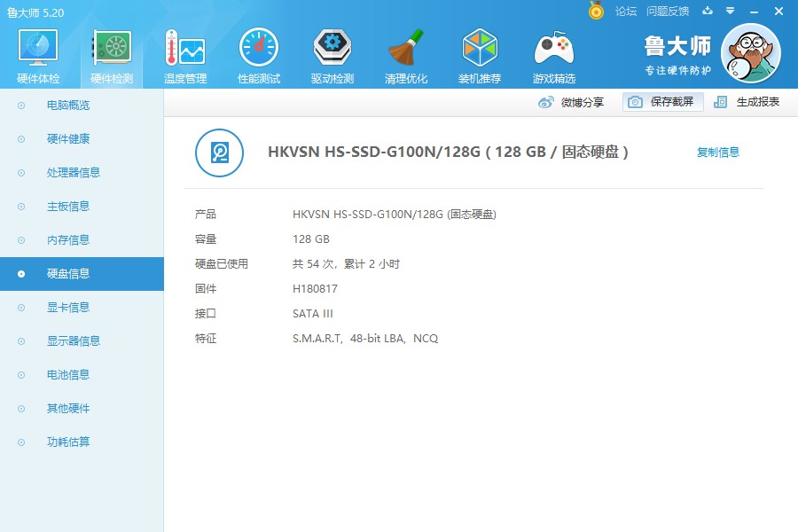Viewport: 798px width, 532px height.
Task: Click the download icon near window controls
Action: [x=707, y=12]
